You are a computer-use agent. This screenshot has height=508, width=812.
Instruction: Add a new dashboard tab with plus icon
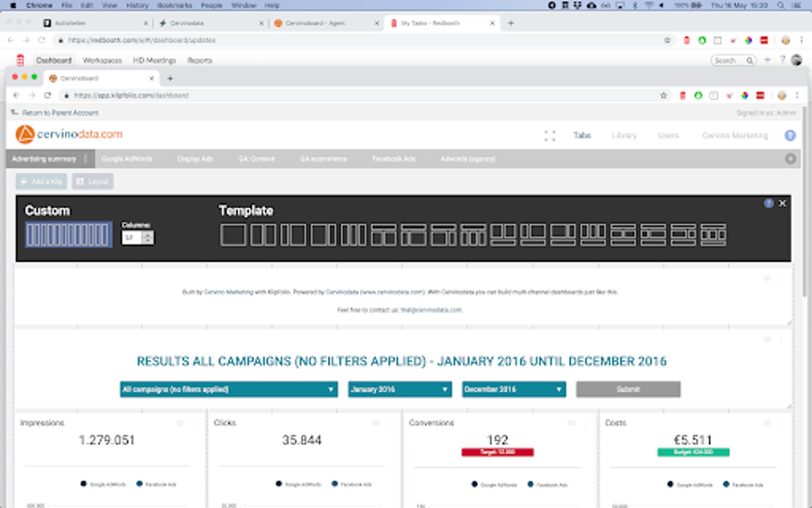(790, 159)
